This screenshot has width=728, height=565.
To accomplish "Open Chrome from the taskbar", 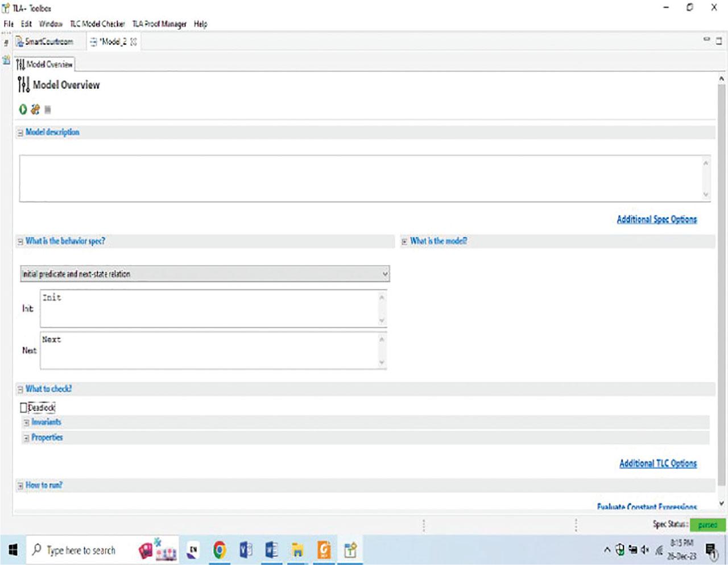I will coord(220,550).
